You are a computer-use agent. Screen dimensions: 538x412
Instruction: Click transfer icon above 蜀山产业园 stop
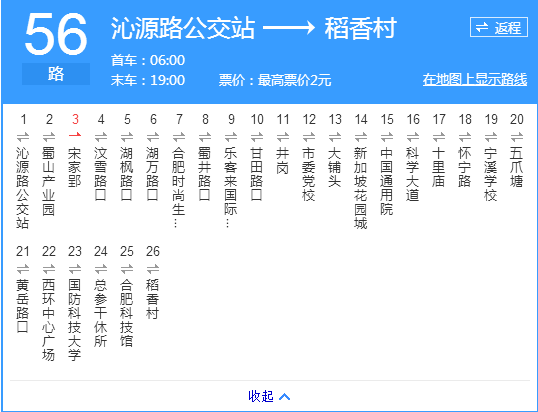pyautogui.click(x=49, y=137)
